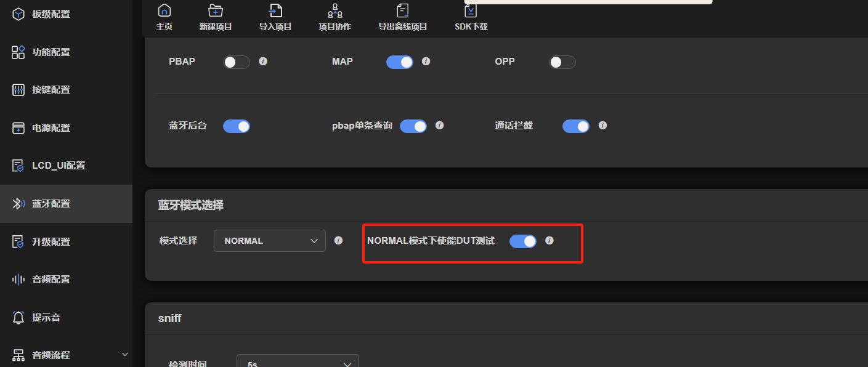
Task: Click the 检测时间 label text
Action: [x=187, y=364]
